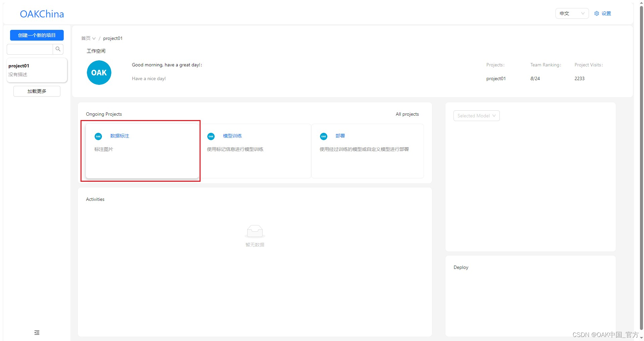Click the Deploy panel heading

(461, 267)
